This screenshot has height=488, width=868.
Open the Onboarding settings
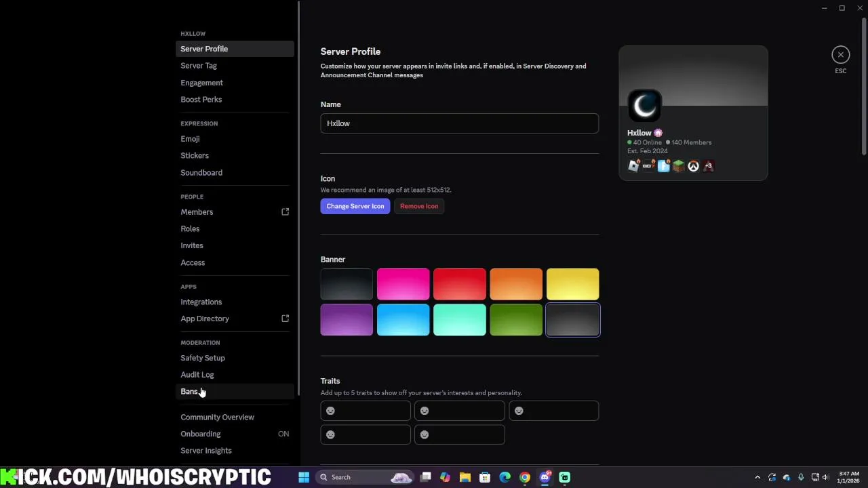(235, 434)
